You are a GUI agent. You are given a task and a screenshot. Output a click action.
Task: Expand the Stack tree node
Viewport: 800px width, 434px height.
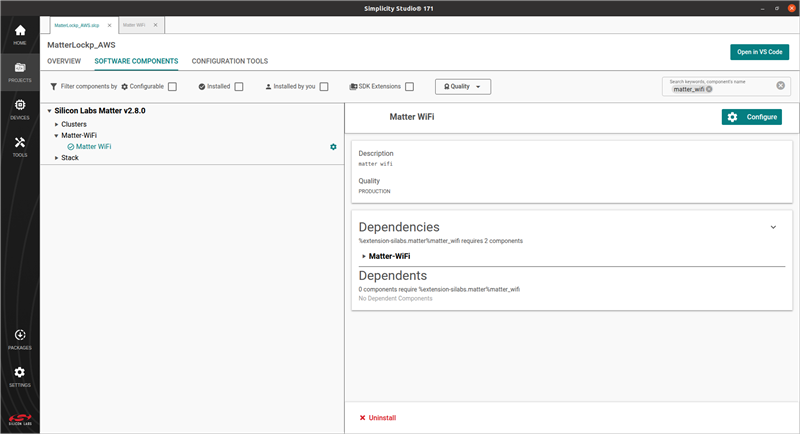point(57,158)
